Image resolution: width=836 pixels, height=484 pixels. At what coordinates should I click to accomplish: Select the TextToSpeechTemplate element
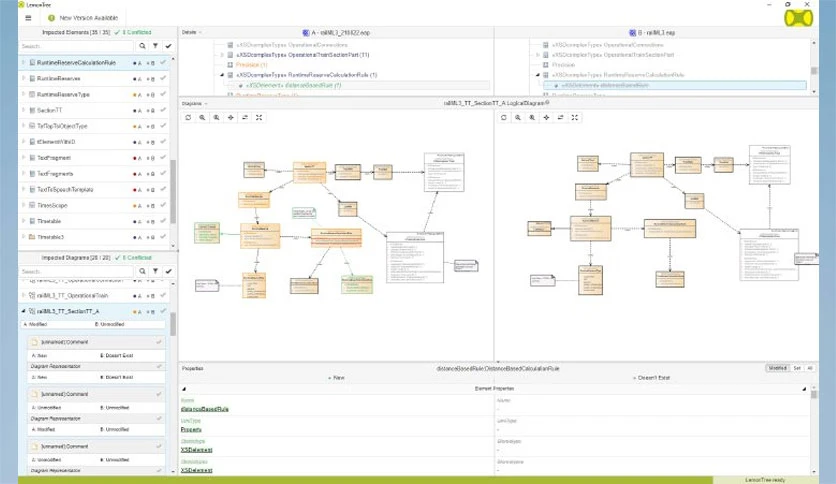tap(65, 189)
